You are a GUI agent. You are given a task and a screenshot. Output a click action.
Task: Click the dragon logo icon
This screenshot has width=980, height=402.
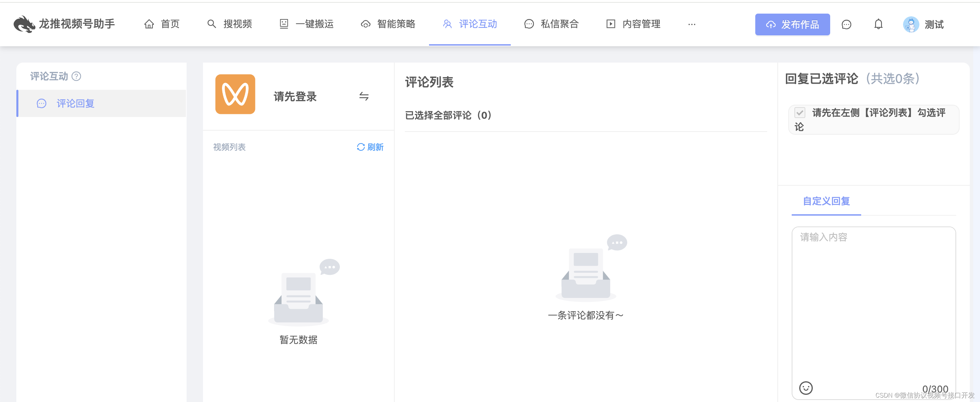click(x=25, y=24)
